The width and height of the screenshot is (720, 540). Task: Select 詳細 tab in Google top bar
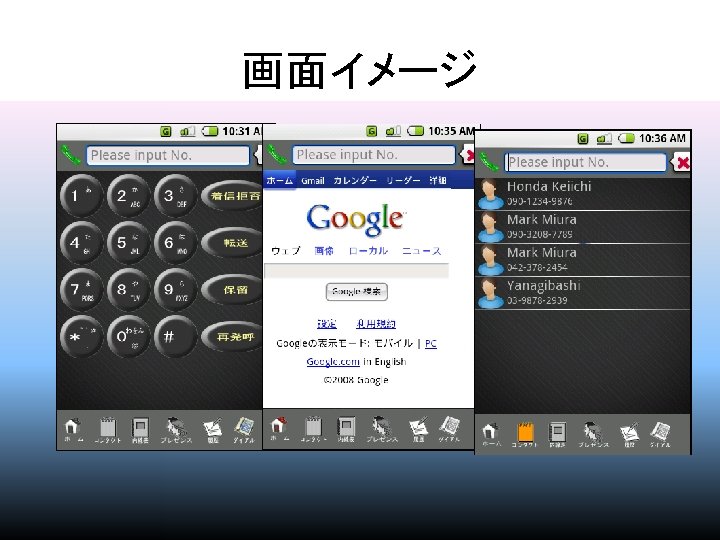click(x=438, y=180)
